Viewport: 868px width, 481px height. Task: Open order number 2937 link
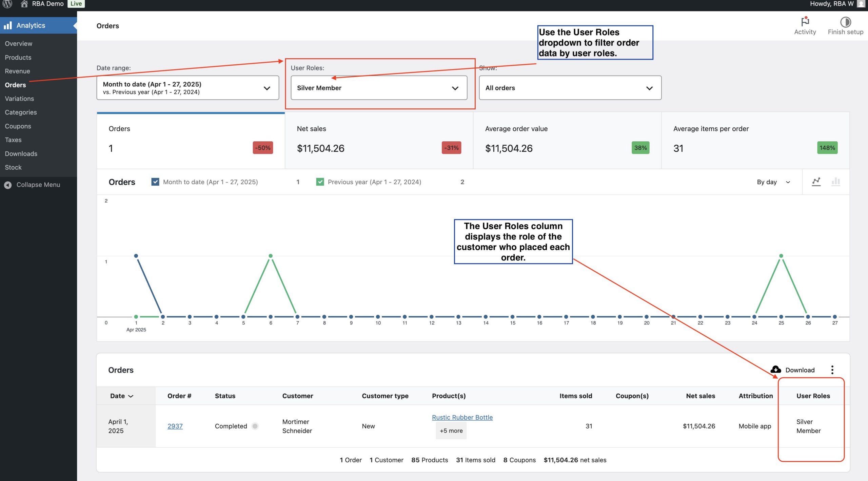(175, 426)
